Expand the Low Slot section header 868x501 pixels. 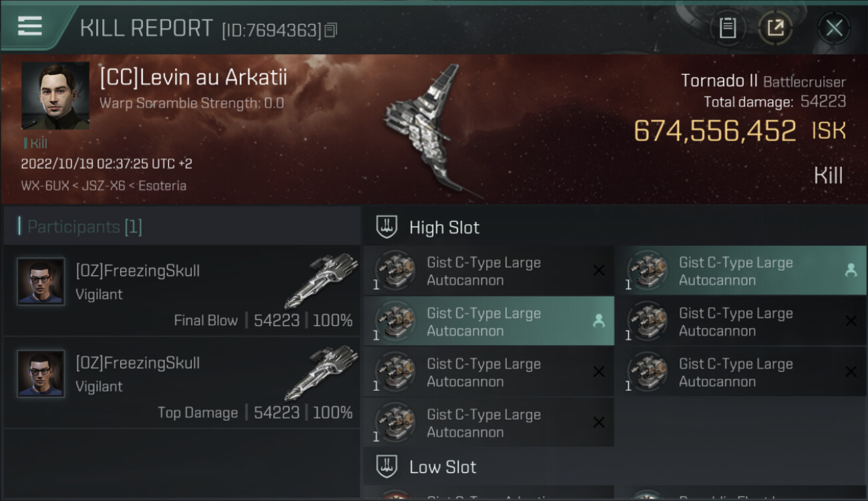coord(443,467)
